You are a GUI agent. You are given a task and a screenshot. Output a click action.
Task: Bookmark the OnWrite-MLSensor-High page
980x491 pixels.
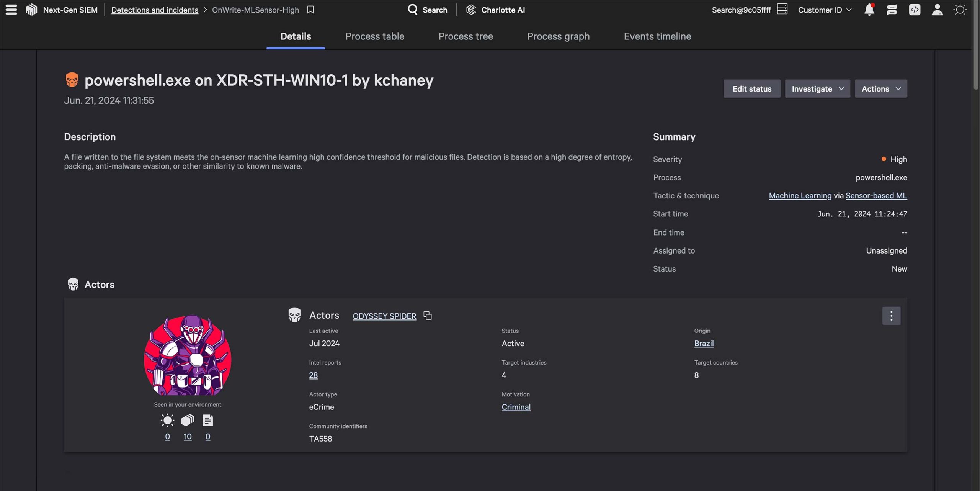coord(310,10)
